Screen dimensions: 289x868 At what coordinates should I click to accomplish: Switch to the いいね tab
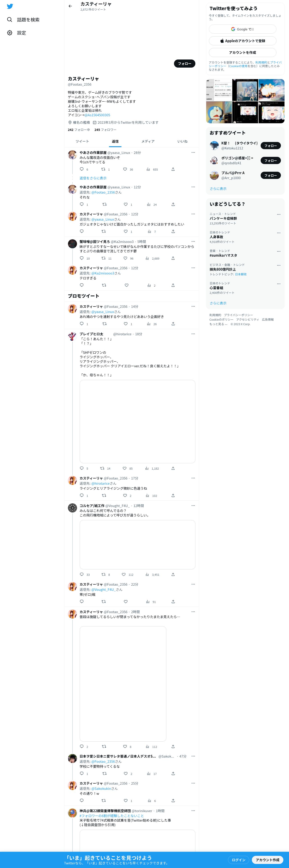pos(182,142)
